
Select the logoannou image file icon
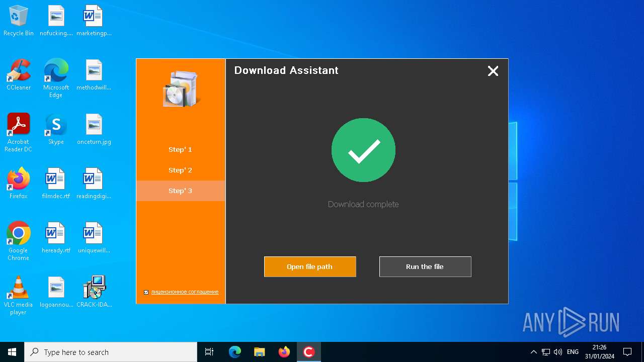pyautogui.click(x=56, y=292)
